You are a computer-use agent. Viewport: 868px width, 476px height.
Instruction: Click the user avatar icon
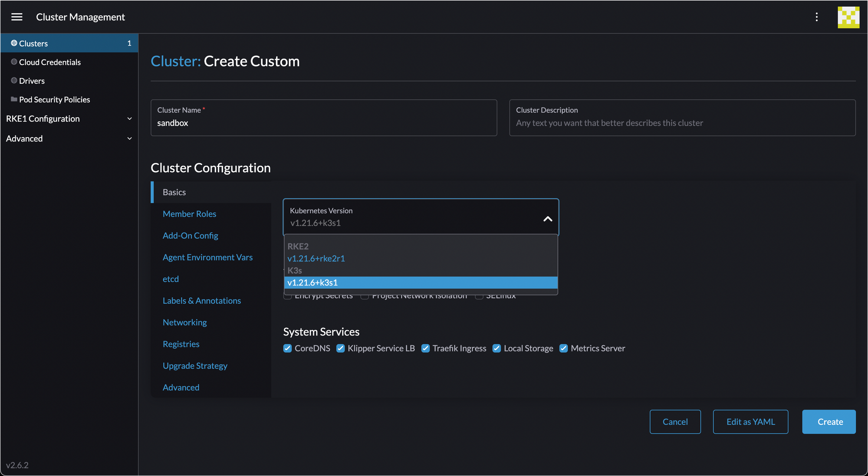[848, 17]
